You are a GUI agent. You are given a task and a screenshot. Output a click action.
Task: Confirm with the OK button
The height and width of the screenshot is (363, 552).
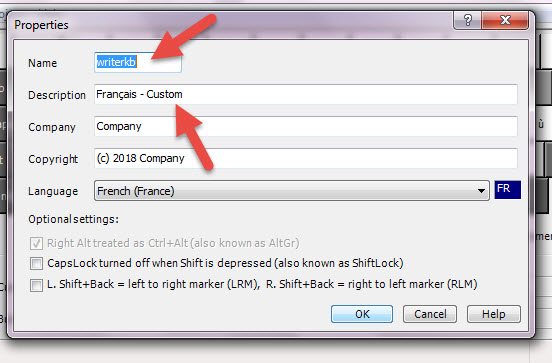[x=362, y=314]
